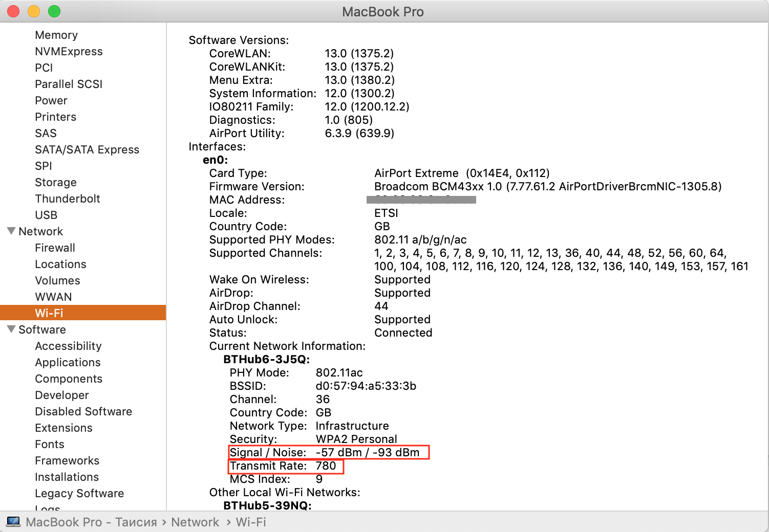Screen dimensions: 769x532
Task: Select SAS in the sidebar
Action: (x=46, y=133)
